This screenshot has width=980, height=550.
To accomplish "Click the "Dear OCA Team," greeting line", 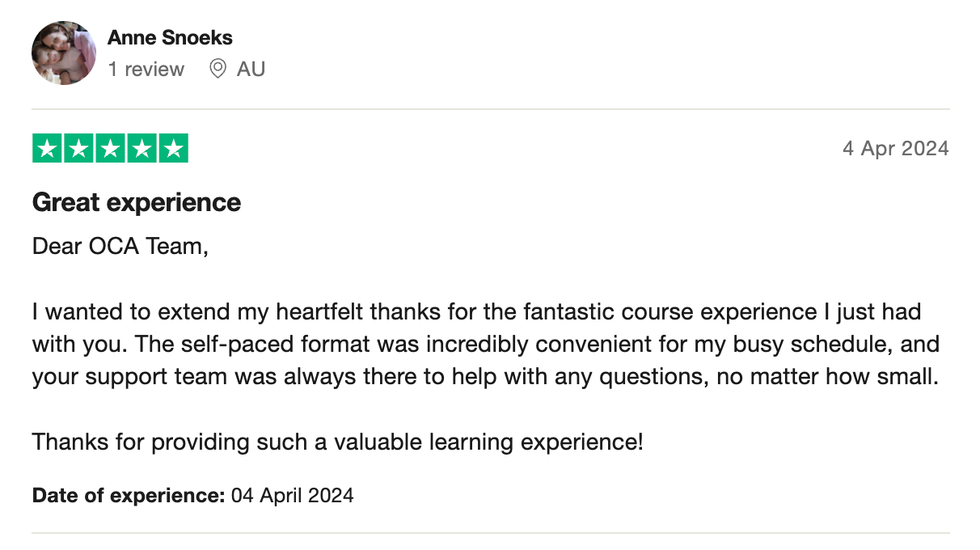I will tap(120, 247).
